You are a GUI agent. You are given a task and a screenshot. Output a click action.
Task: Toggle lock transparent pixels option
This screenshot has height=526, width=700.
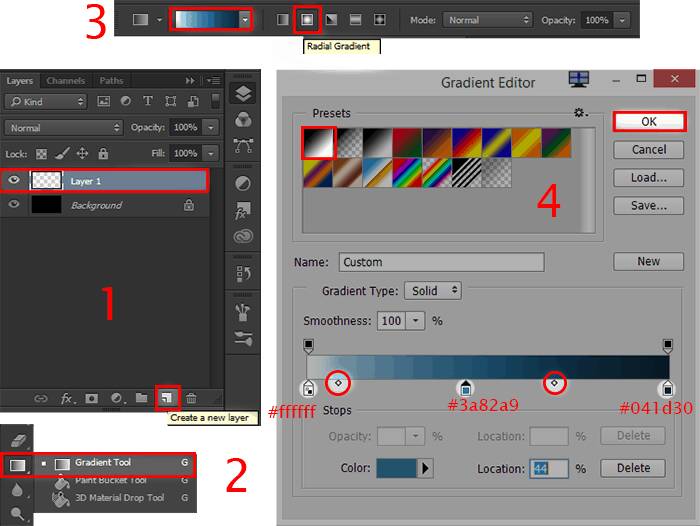(41, 154)
